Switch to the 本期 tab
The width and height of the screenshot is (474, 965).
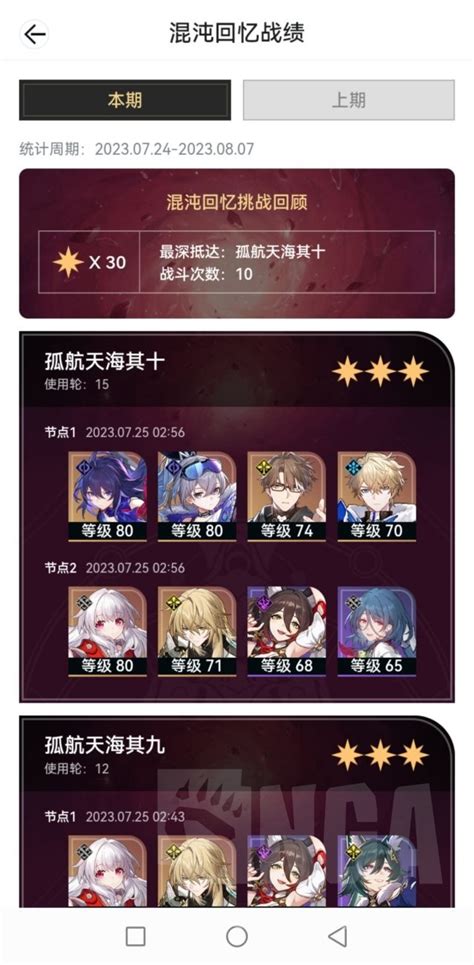[x=125, y=100]
